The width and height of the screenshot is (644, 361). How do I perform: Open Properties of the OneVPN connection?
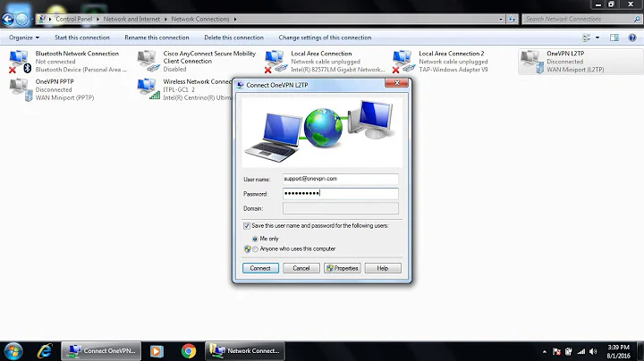(x=342, y=268)
